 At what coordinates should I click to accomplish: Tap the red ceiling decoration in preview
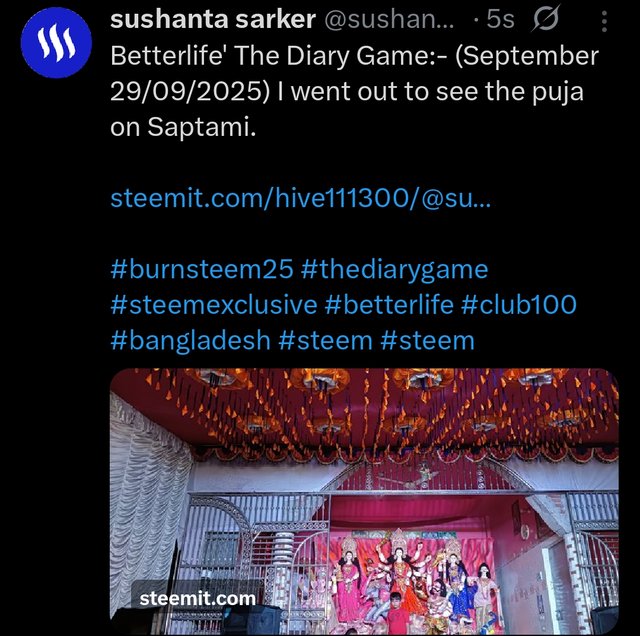pyautogui.click(x=364, y=412)
